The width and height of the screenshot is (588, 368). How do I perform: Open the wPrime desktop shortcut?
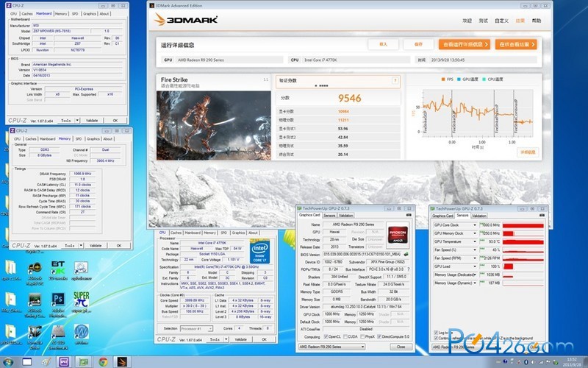pos(81,335)
